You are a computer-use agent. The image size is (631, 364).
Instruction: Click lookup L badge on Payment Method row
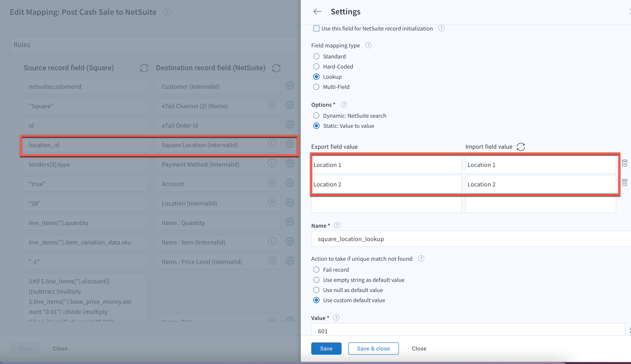tap(272, 163)
